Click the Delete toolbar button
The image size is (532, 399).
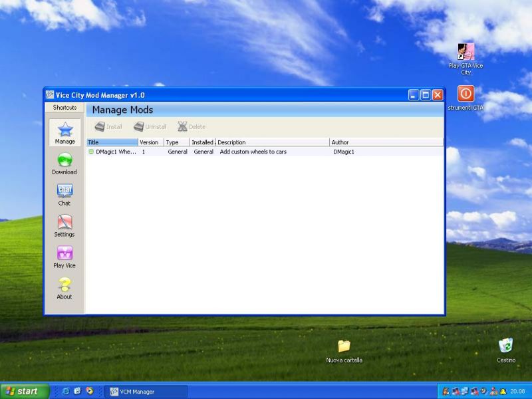click(x=192, y=126)
